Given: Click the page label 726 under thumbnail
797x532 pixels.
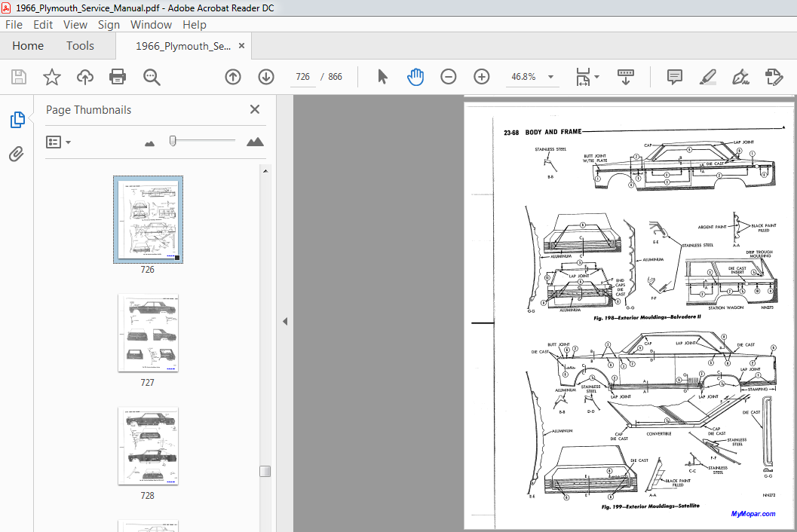Looking at the screenshot, I should (147, 269).
